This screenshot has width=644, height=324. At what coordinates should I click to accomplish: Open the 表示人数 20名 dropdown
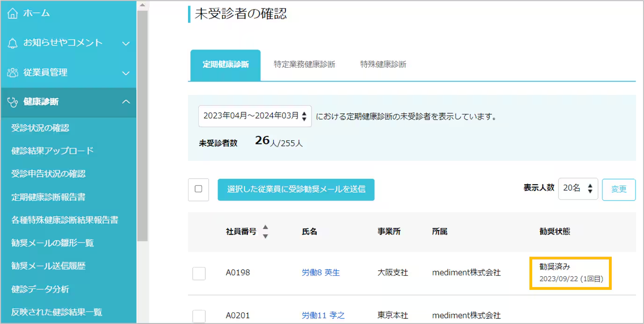click(x=578, y=188)
